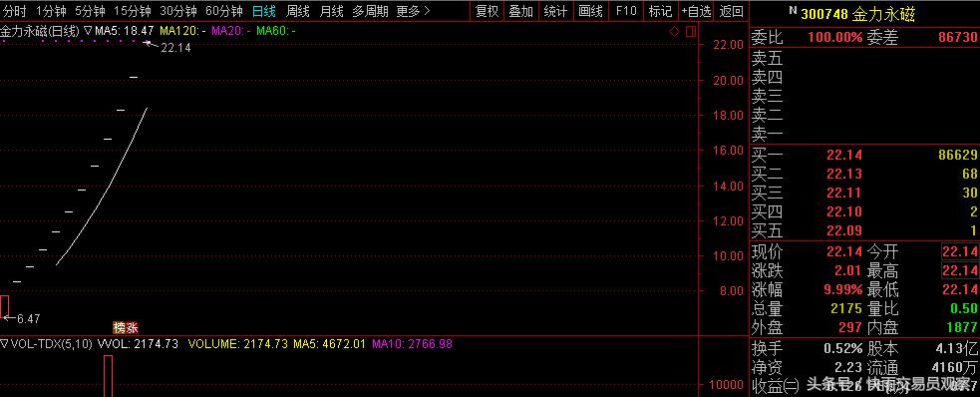The height and width of the screenshot is (397, 980).
Task: Open the 复权 price adjustment option
Action: click(487, 11)
